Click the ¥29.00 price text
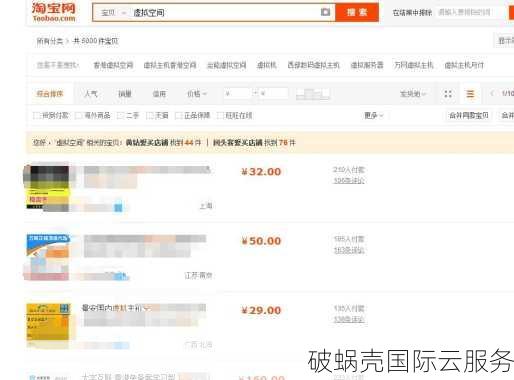514x380 pixels. (x=261, y=310)
